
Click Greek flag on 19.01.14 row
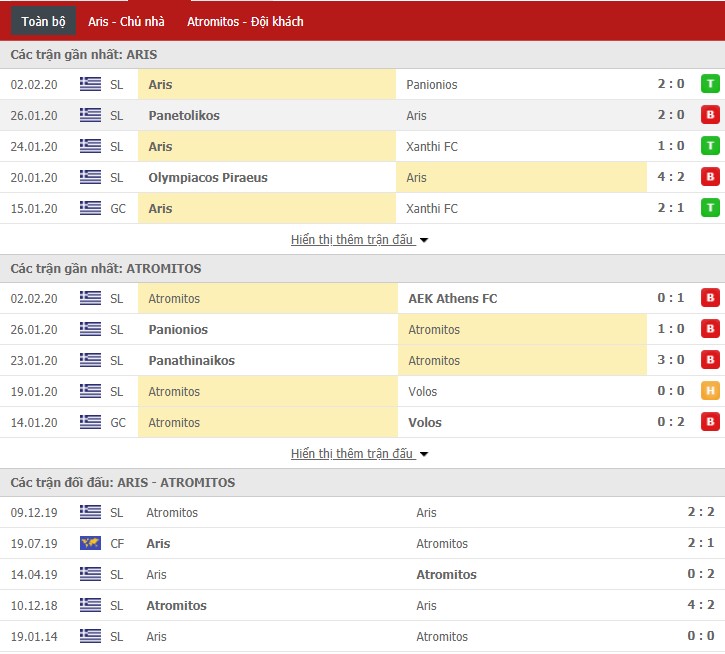tap(90, 636)
